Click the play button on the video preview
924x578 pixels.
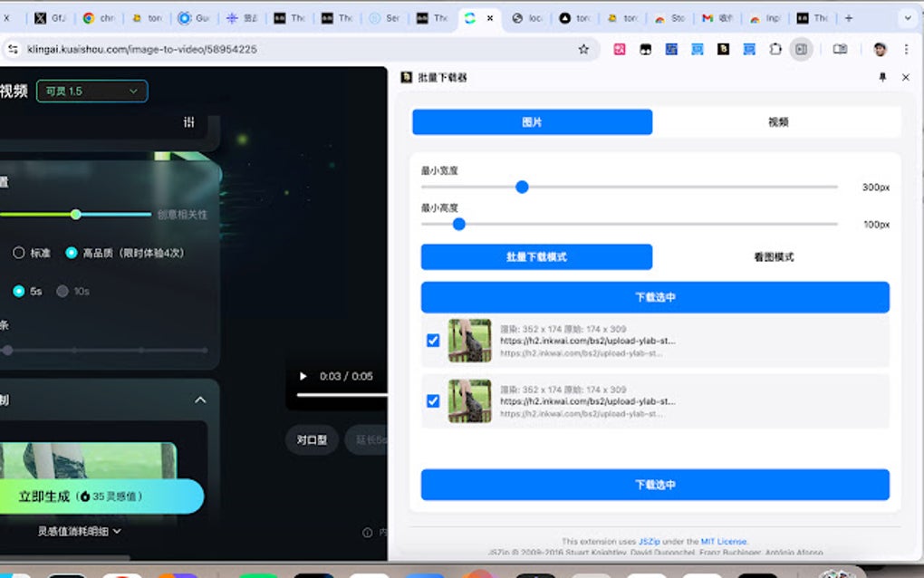[x=302, y=376]
